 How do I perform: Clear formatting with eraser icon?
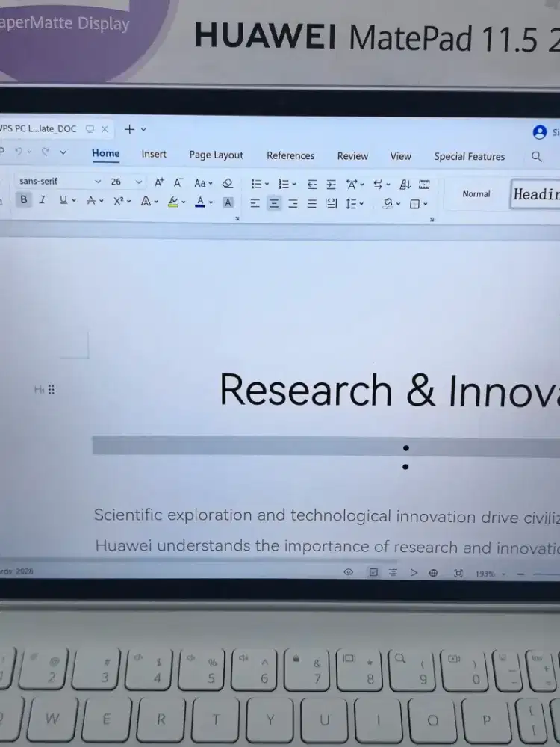coord(228,183)
